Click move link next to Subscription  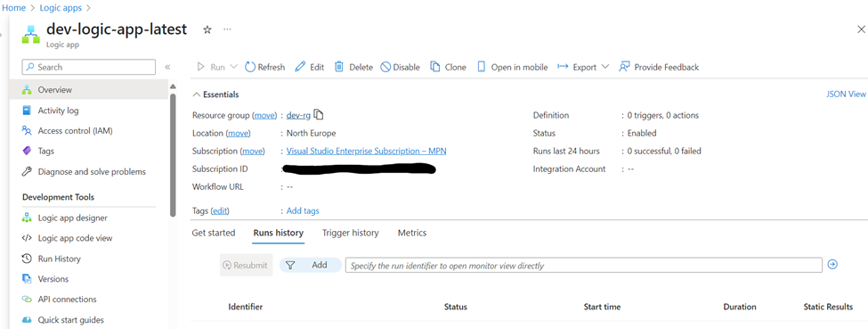(253, 151)
